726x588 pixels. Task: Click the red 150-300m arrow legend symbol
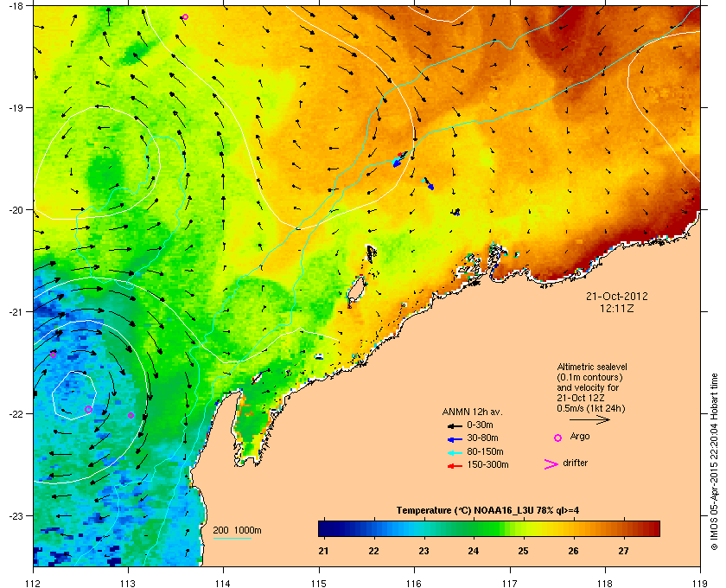[x=455, y=466]
